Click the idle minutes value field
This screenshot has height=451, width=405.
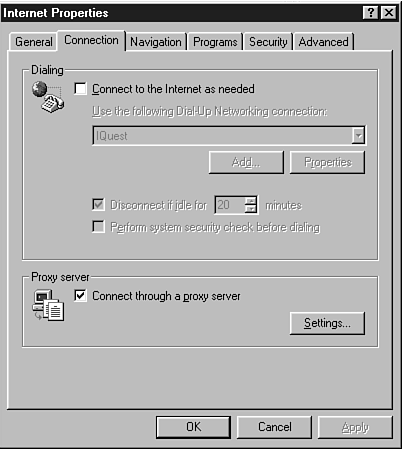click(230, 205)
